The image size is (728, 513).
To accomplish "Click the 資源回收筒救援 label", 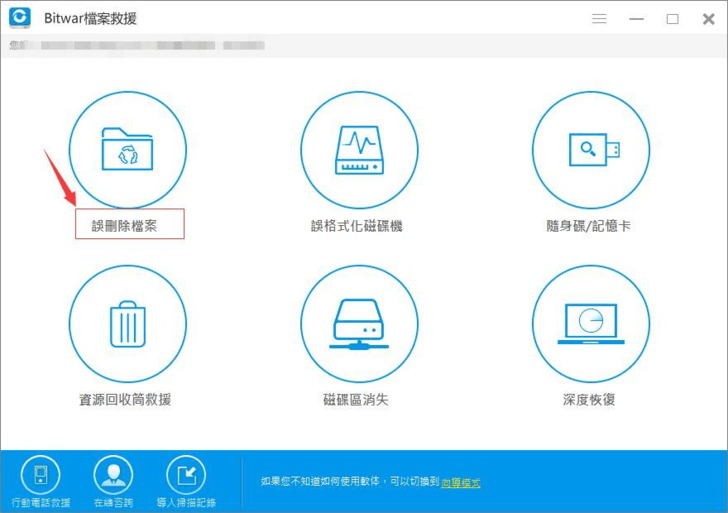I will click(x=125, y=400).
